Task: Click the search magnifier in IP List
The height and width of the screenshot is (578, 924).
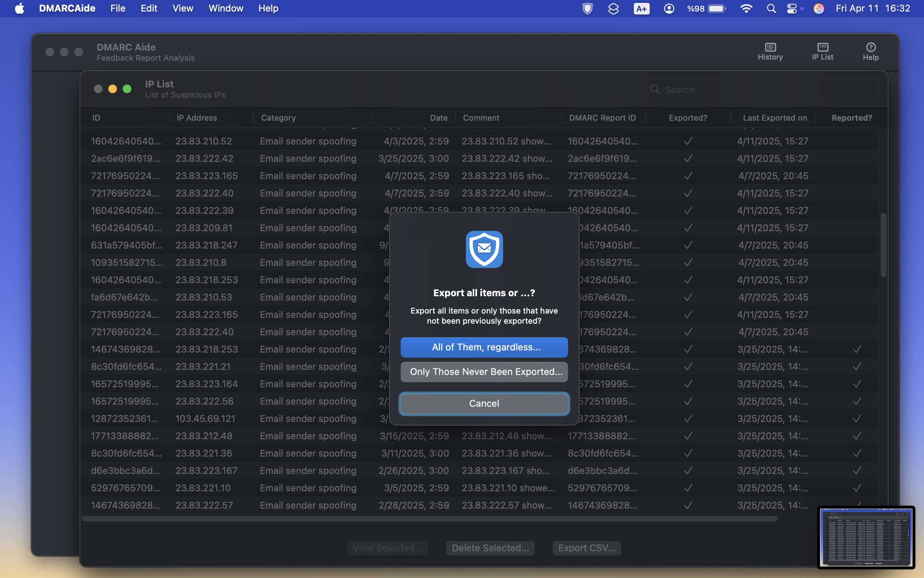Action: [655, 90]
